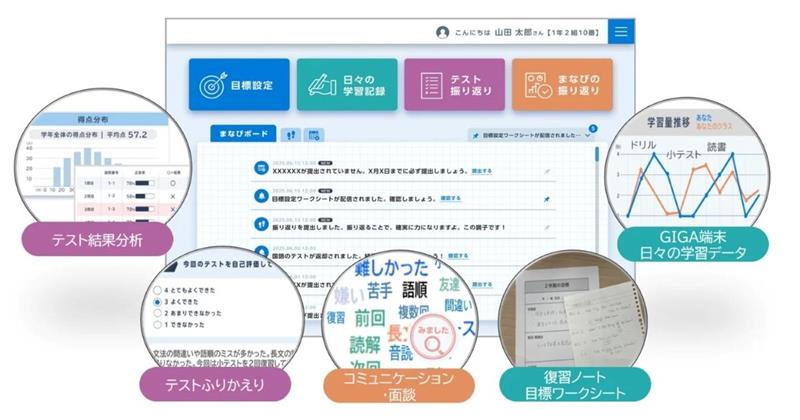The image size is (800, 420).
Task: Open the テスト振り返り tile
Action: tap(454, 84)
